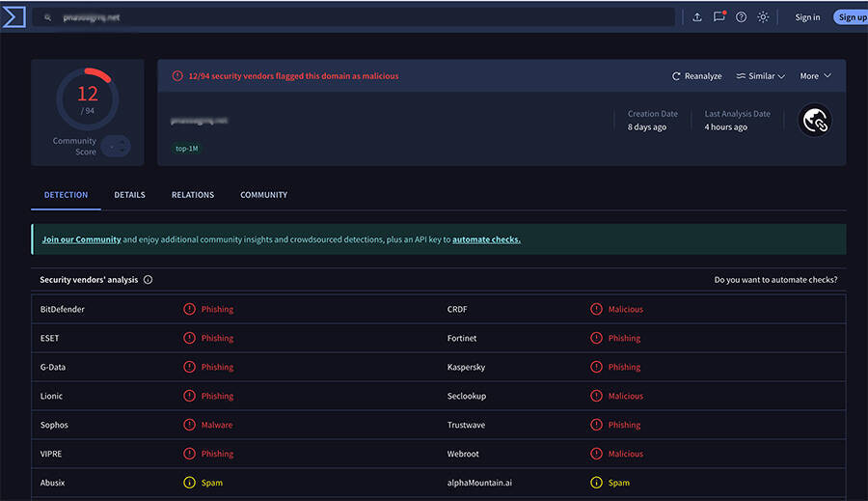Open the Relations tab
This screenshot has height=501, width=868.
[193, 195]
